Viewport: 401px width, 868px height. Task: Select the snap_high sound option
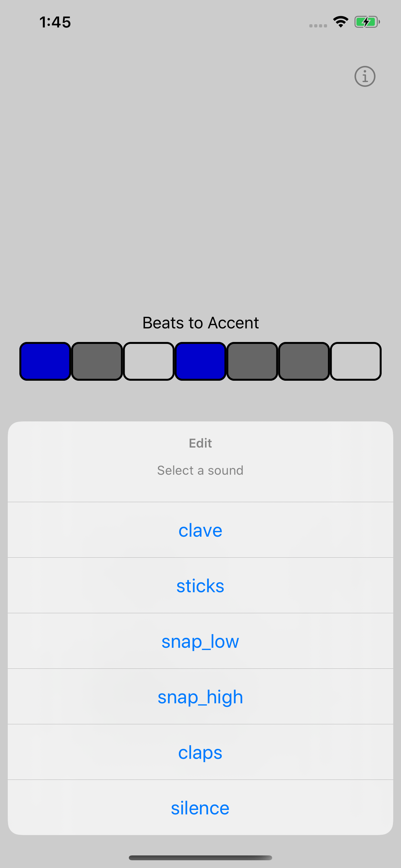tap(200, 697)
